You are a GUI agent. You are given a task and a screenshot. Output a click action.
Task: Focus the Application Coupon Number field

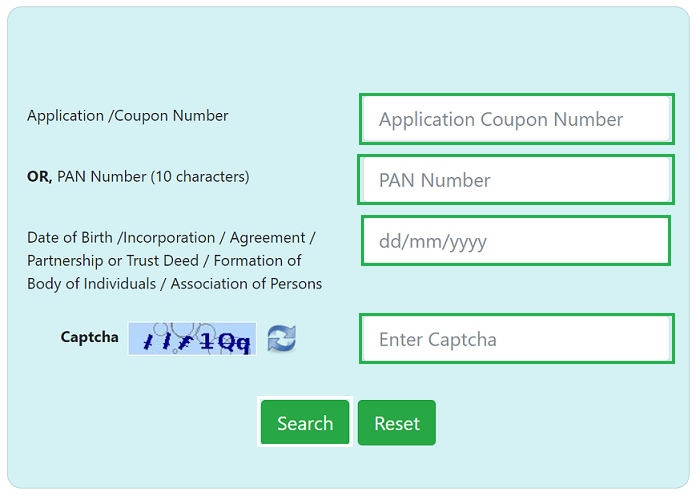pos(516,119)
